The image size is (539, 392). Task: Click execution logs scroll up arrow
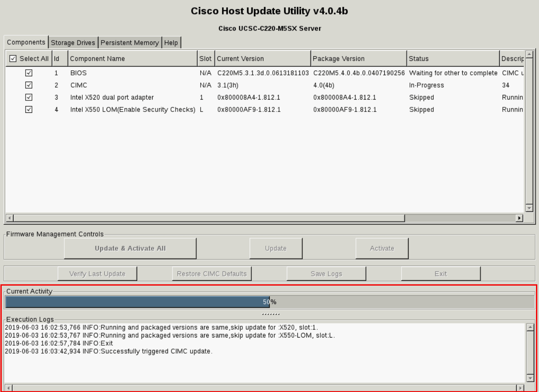(x=530, y=327)
